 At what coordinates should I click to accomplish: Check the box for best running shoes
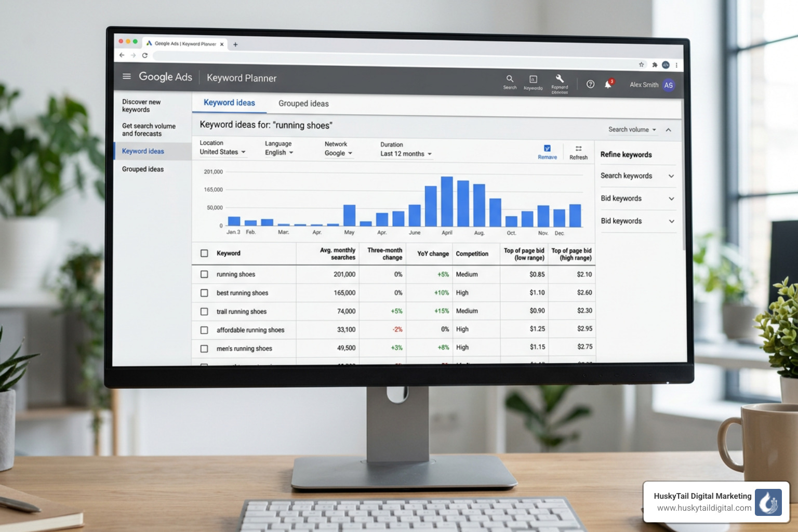[x=204, y=293]
